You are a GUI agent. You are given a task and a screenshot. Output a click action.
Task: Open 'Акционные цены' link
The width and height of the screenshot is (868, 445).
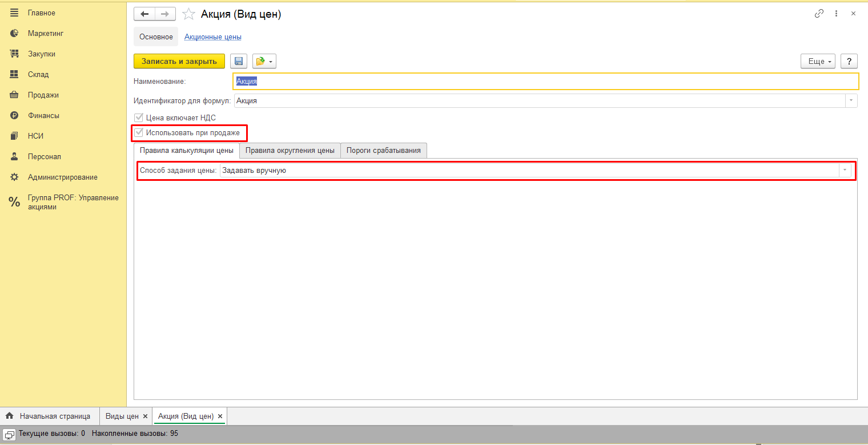pos(212,37)
